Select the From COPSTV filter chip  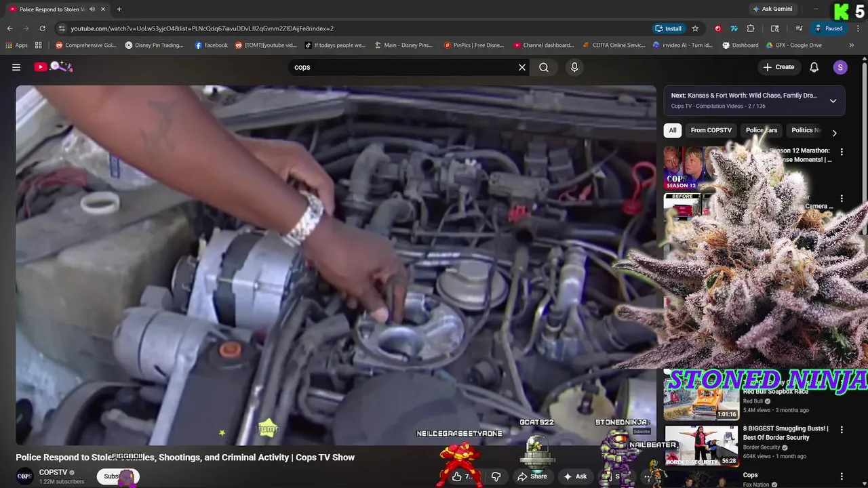(x=711, y=130)
